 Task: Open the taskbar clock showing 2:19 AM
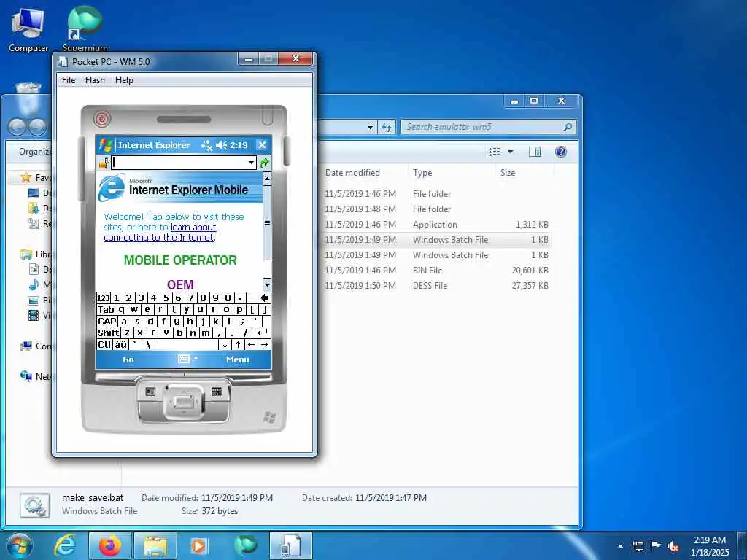710,546
